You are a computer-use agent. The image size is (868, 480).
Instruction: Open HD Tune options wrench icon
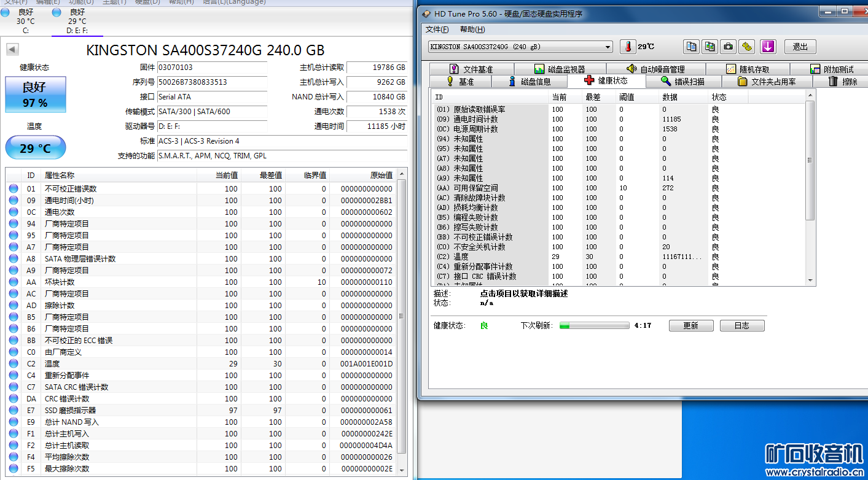747,47
